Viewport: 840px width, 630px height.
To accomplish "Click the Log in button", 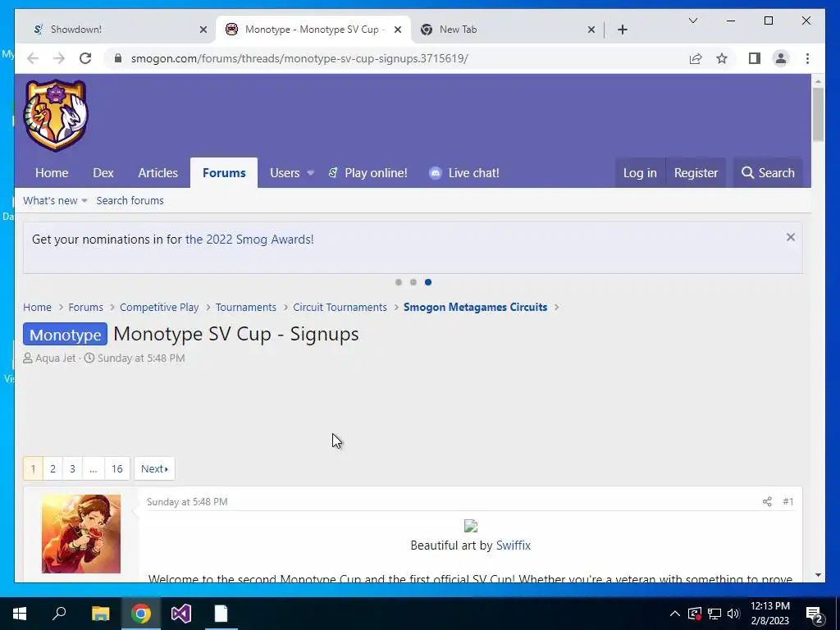I will [x=640, y=173].
